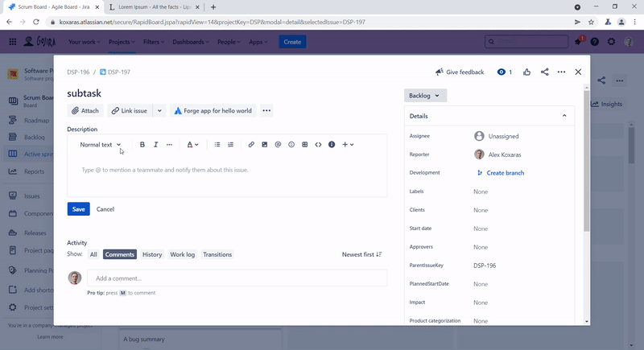Cancel the description edit
This screenshot has height=350, width=644.
click(105, 209)
